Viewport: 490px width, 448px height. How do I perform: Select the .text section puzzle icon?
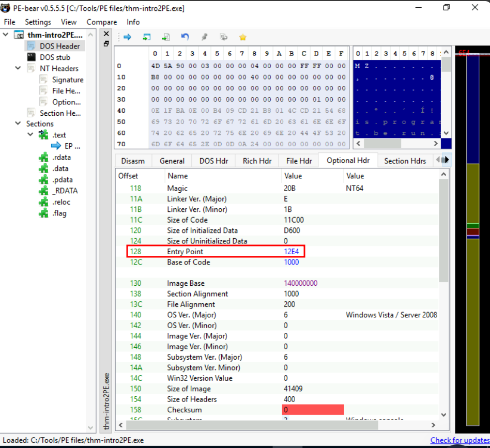(43, 135)
